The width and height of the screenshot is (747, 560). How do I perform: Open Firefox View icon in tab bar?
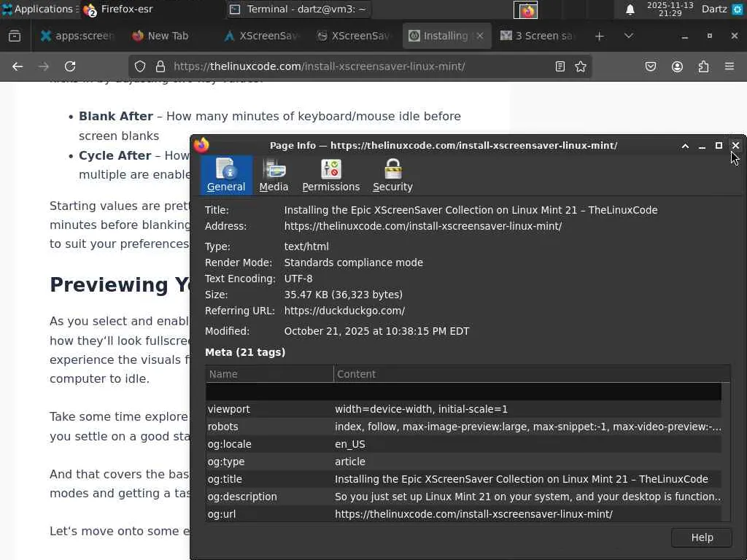click(x=15, y=36)
